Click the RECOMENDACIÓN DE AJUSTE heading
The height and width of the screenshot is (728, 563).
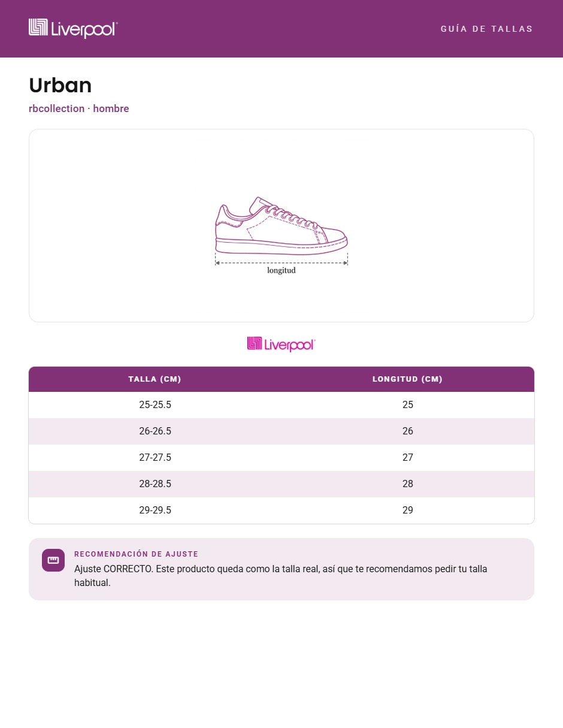coord(136,554)
